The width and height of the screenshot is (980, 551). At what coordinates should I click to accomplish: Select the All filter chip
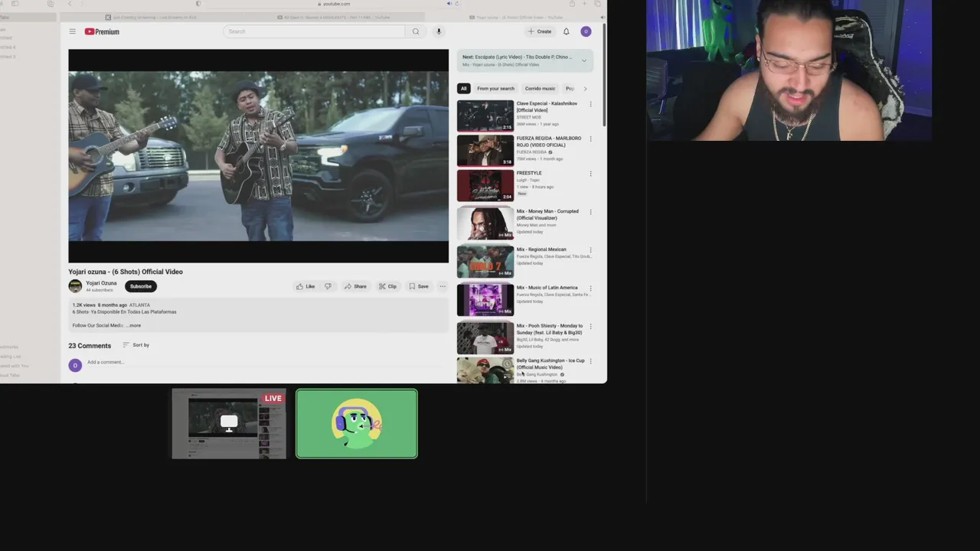coord(463,89)
